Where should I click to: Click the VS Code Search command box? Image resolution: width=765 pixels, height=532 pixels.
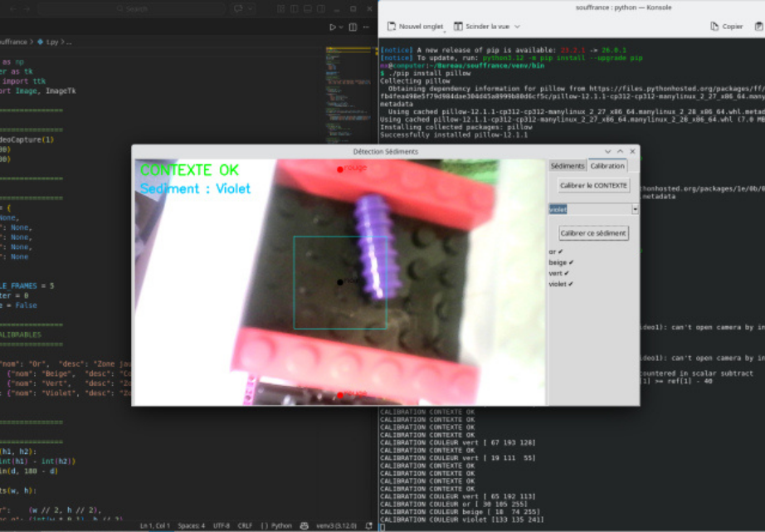[132, 9]
